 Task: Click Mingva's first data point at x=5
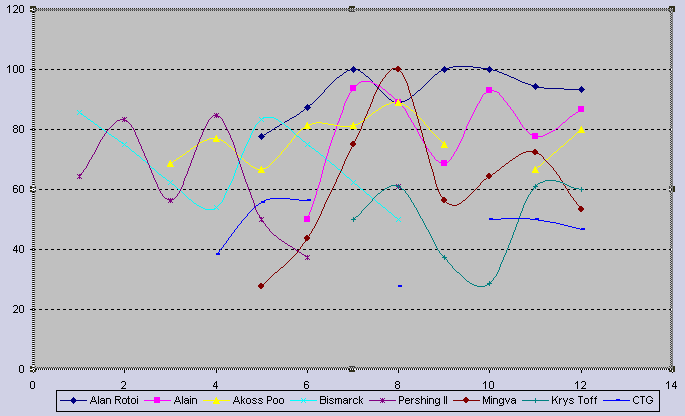coord(261,286)
